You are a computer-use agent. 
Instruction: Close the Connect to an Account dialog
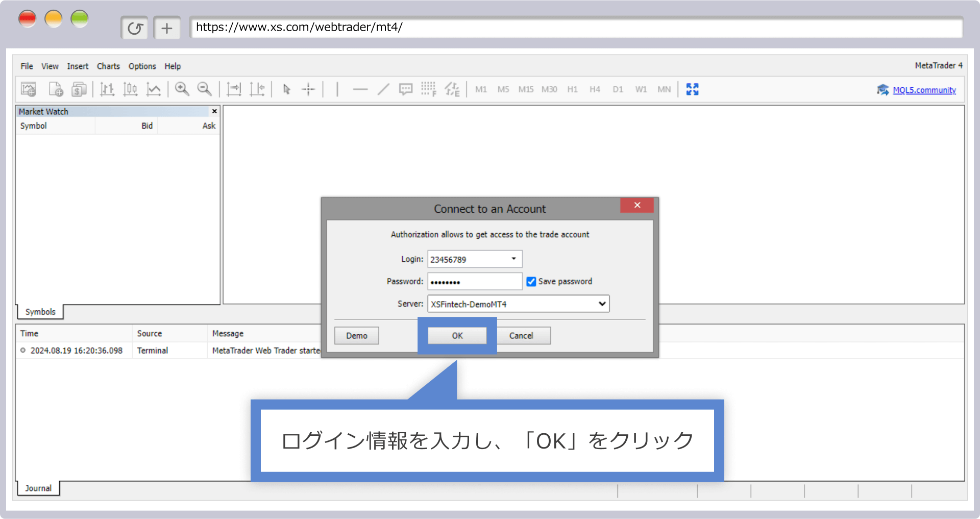(x=637, y=205)
